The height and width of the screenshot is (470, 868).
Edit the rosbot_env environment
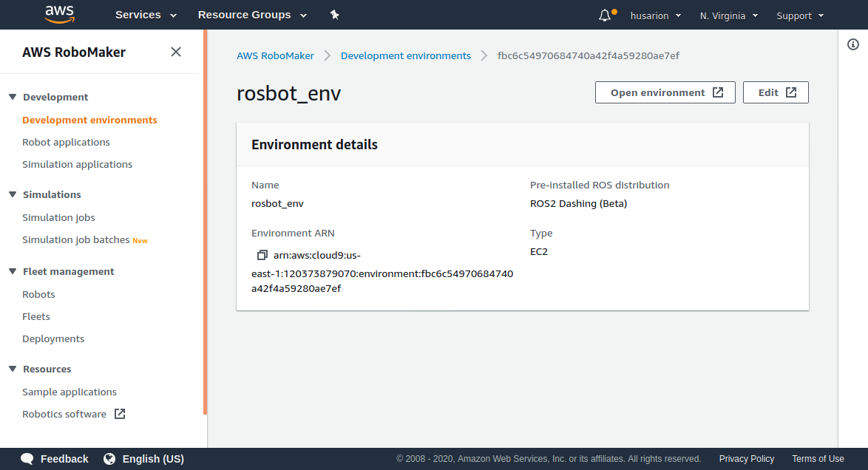pos(776,92)
